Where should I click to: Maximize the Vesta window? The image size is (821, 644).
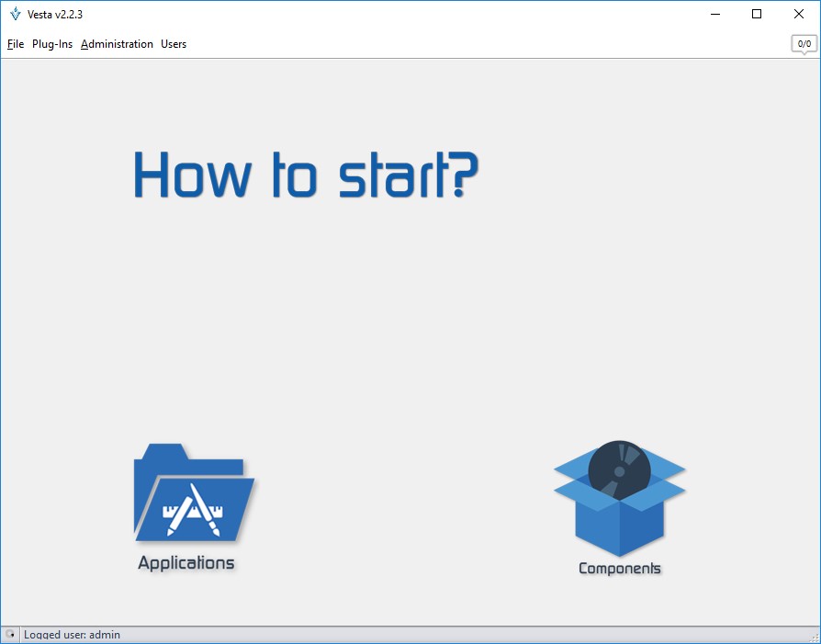(757, 14)
